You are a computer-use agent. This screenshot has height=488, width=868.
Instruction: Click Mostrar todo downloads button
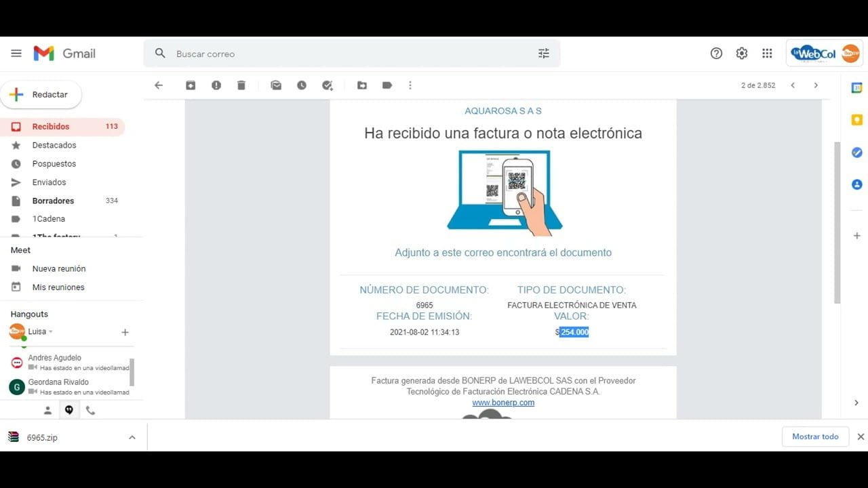(x=815, y=436)
